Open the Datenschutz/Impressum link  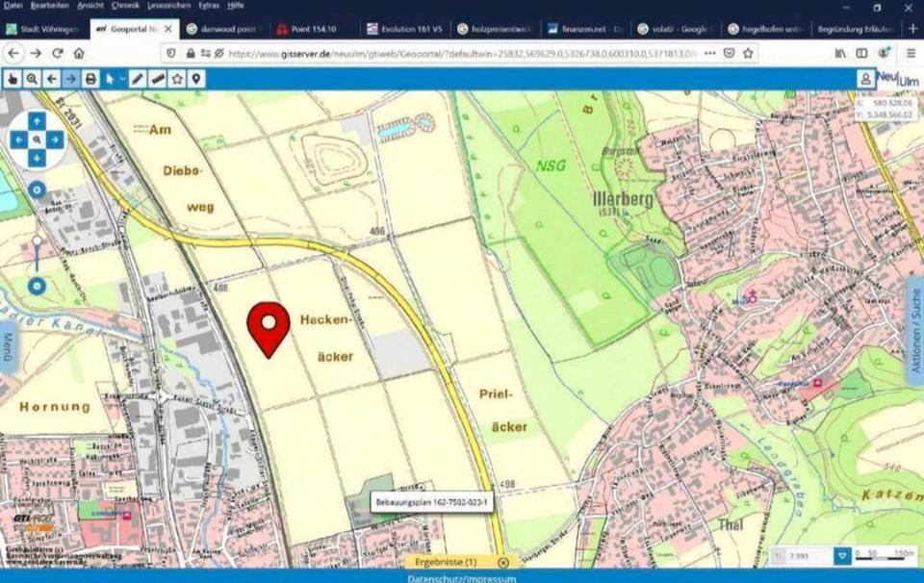click(462, 578)
